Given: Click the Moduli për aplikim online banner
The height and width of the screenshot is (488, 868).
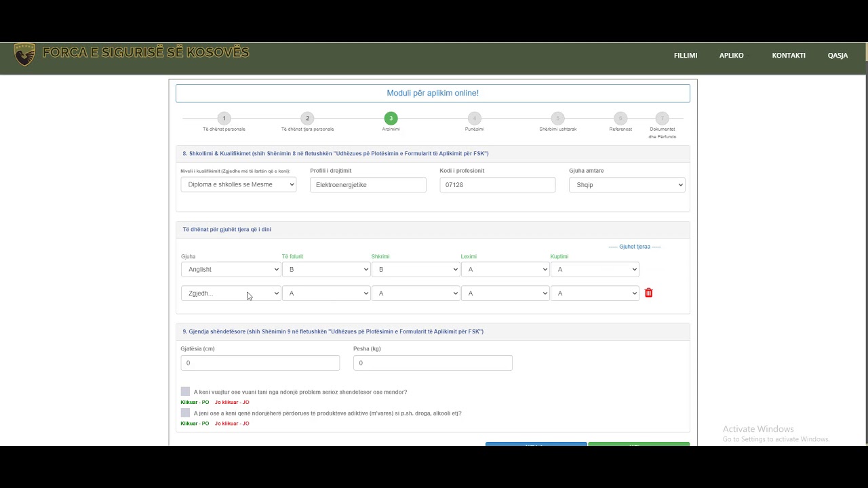Looking at the screenshot, I should (433, 93).
